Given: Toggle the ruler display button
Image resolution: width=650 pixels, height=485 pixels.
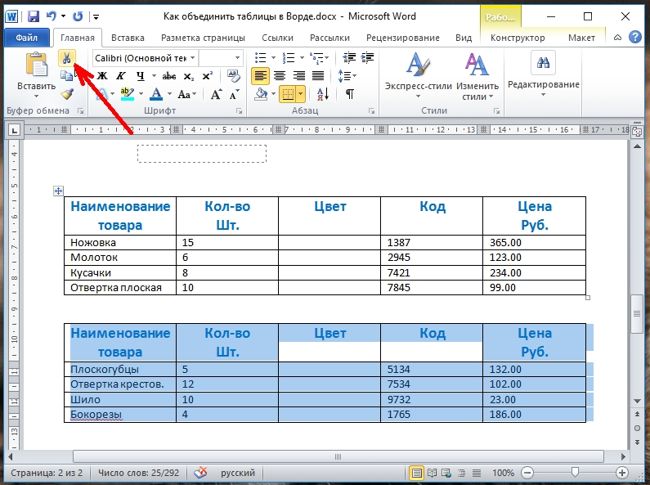Looking at the screenshot, I should tap(637, 131).
